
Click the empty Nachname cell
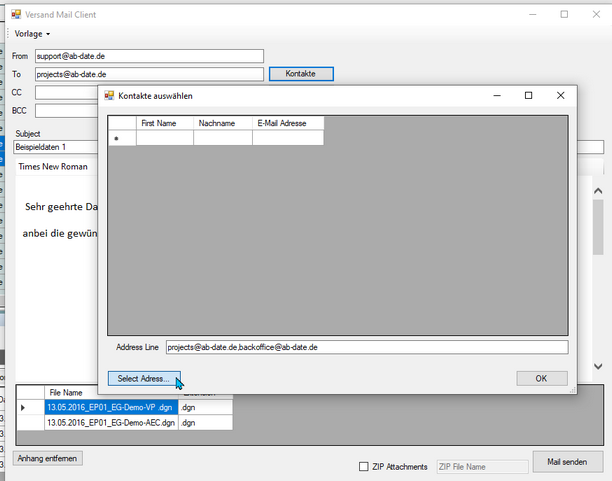tap(223, 138)
